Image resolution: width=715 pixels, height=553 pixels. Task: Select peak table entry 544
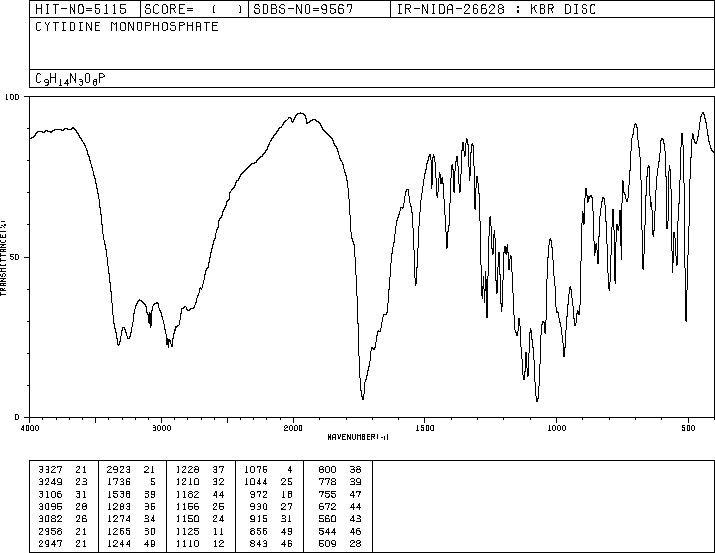(327, 531)
